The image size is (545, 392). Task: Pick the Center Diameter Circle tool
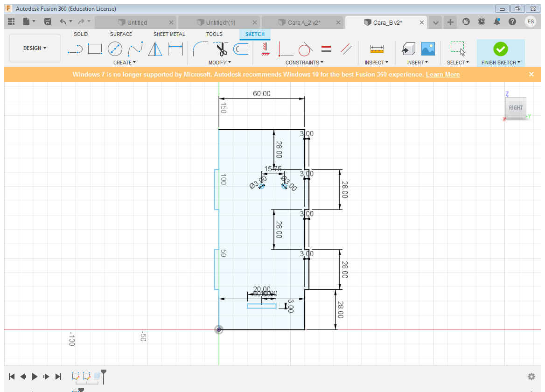[x=115, y=49]
